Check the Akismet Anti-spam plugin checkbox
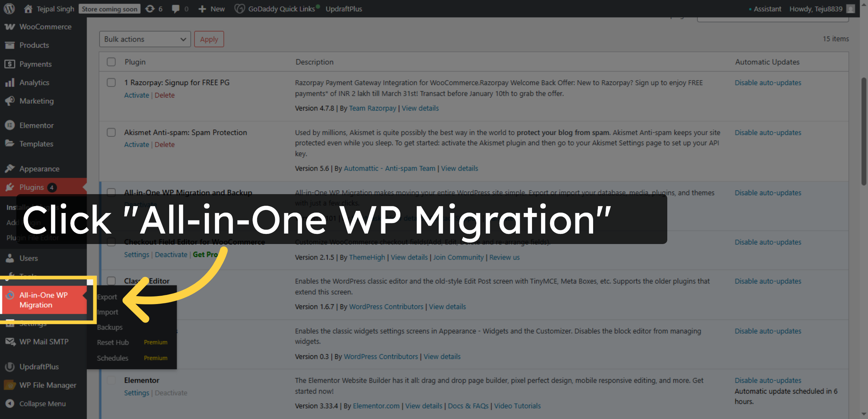The width and height of the screenshot is (868, 419). coord(111,132)
